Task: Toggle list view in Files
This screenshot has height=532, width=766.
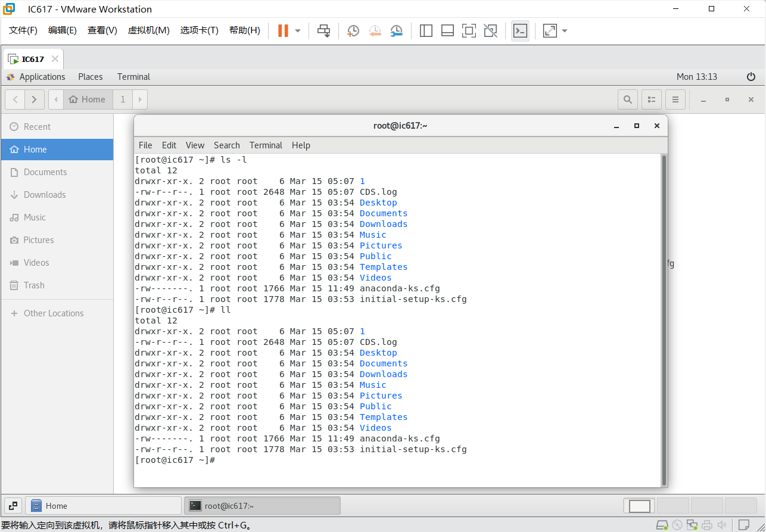Action: pos(652,99)
